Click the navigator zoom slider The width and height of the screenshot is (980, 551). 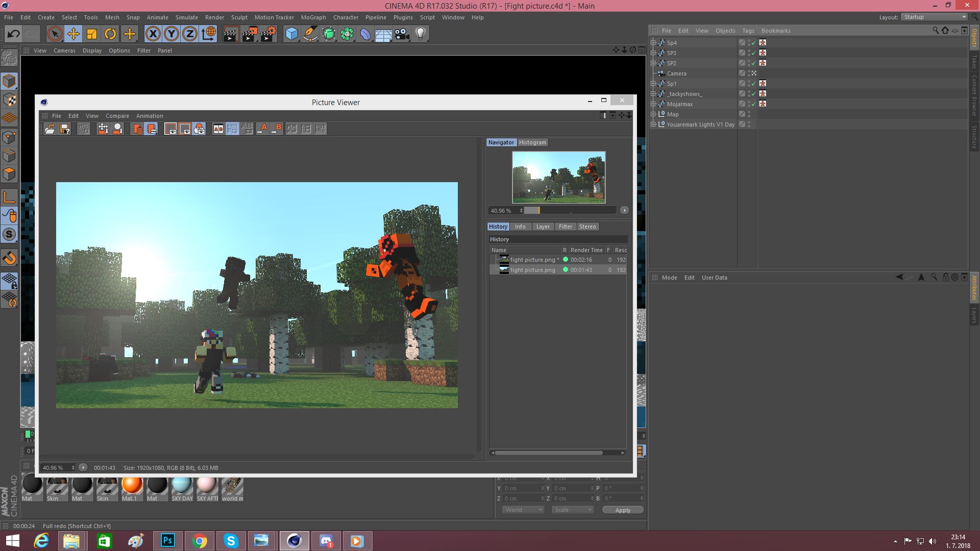pyautogui.click(x=569, y=210)
